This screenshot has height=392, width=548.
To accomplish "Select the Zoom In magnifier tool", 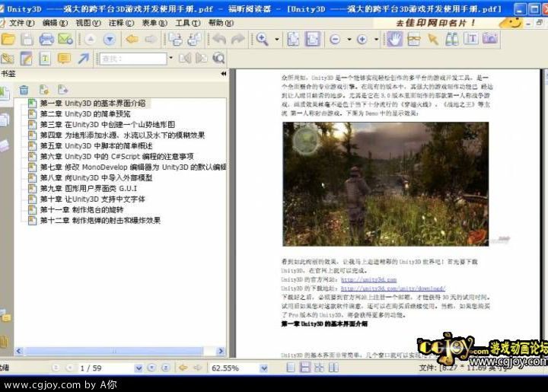I will 262,39.
